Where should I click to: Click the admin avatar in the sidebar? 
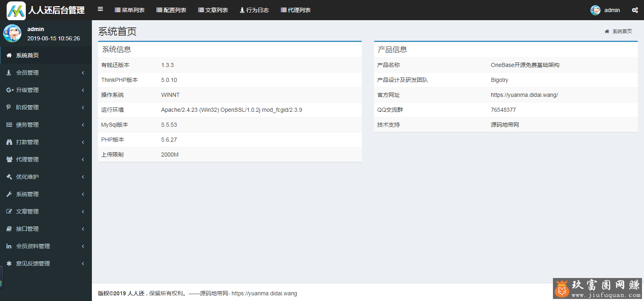12,33
